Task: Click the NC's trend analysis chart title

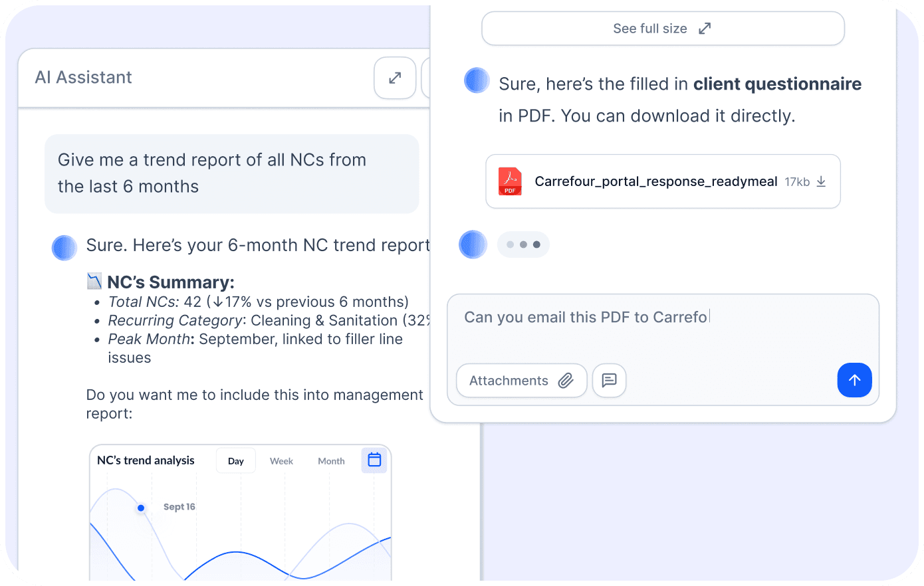Action: (x=146, y=460)
